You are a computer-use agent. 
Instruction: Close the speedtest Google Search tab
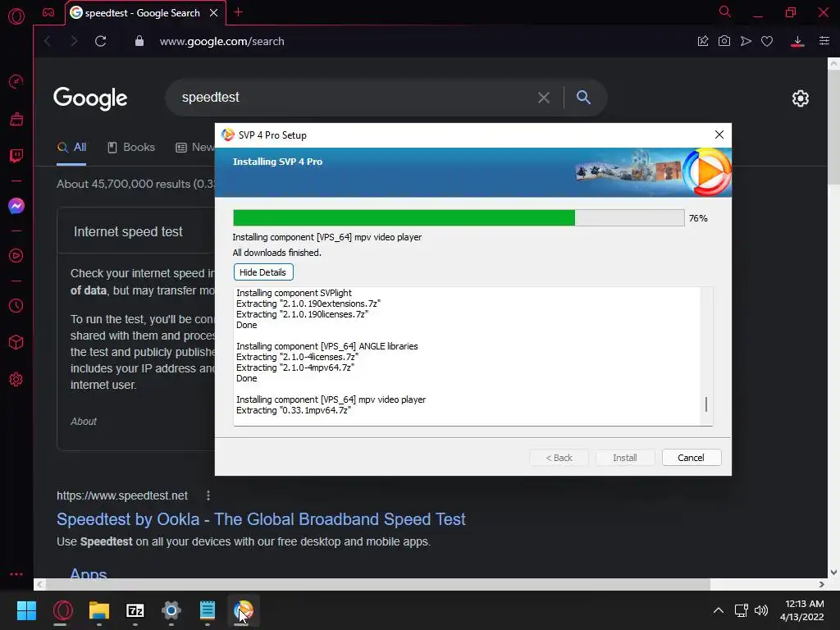click(214, 12)
